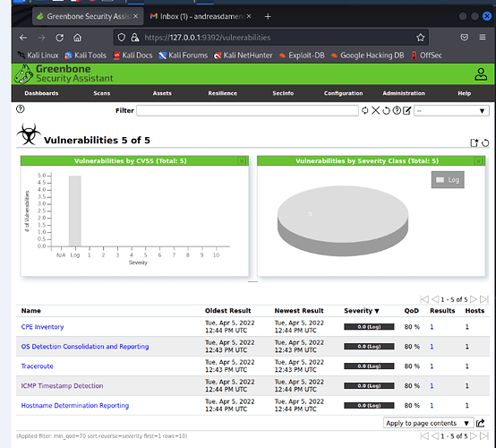
Task: Expand the Apply to page contents dropdown
Action: (428, 423)
